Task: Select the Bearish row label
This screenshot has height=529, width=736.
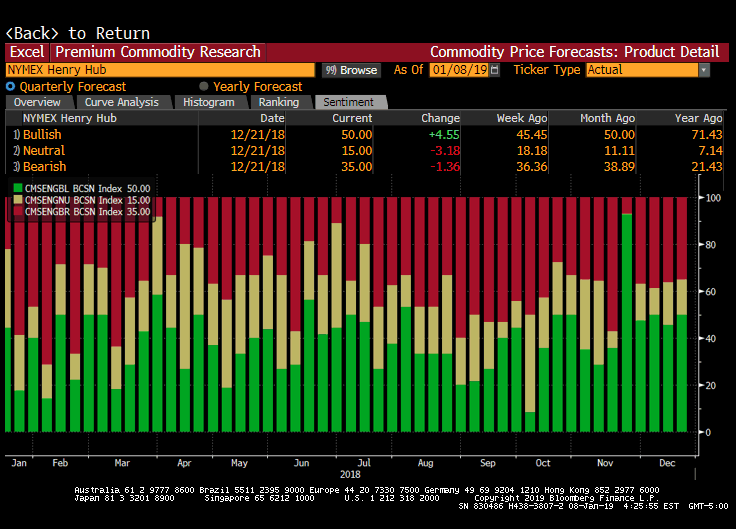Action: coord(45,167)
